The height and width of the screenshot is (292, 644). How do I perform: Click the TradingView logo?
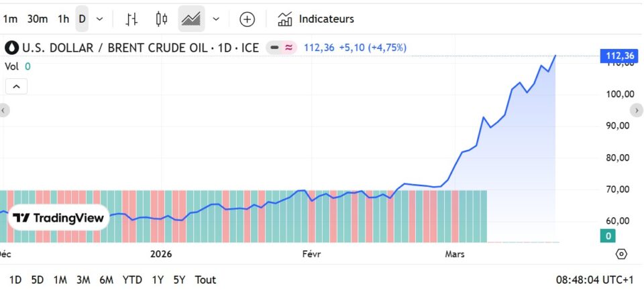tap(59, 218)
